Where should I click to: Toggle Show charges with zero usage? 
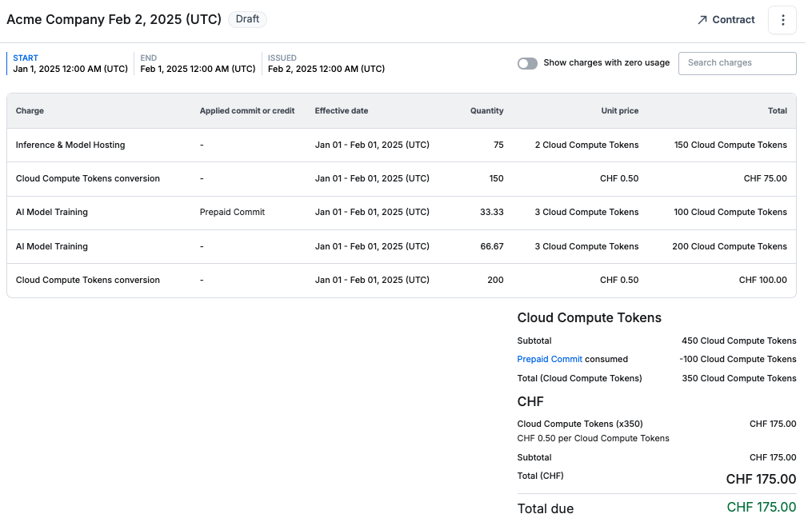tap(527, 63)
